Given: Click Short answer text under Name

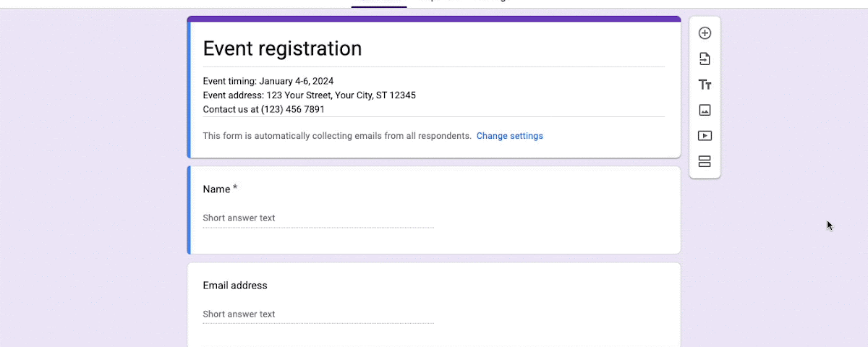Looking at the screenshot, I should point(239,218).
